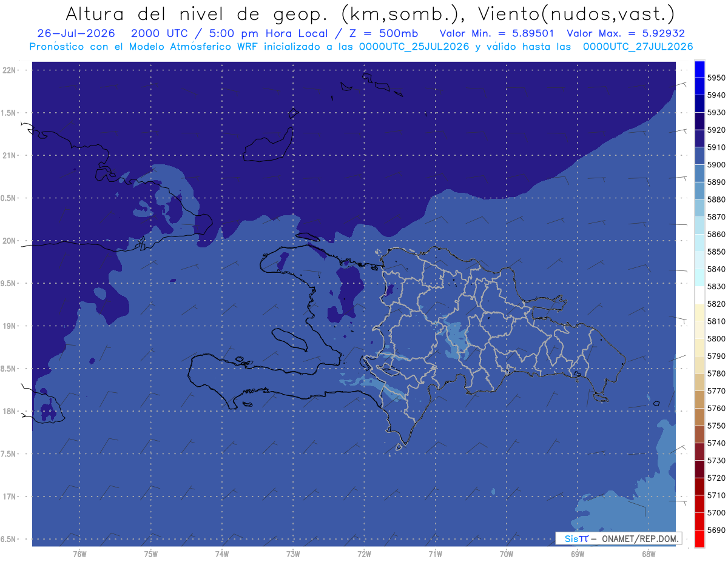Click the color bar swatch between 5760 and 5770
Viewport: 728px width, 562px height.
point(699,400)
